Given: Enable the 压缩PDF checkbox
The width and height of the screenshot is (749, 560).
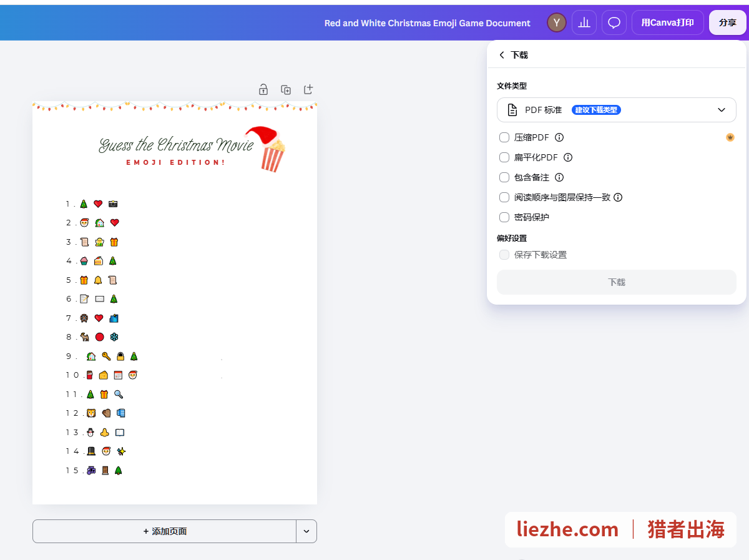Looking at the screenshot, I should (x=504, y=137).
